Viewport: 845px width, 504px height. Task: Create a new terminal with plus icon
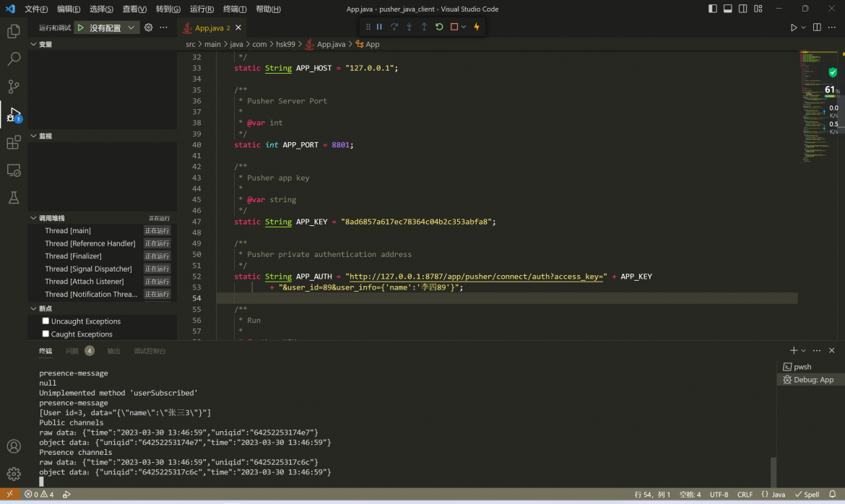(x=793, y=350)
